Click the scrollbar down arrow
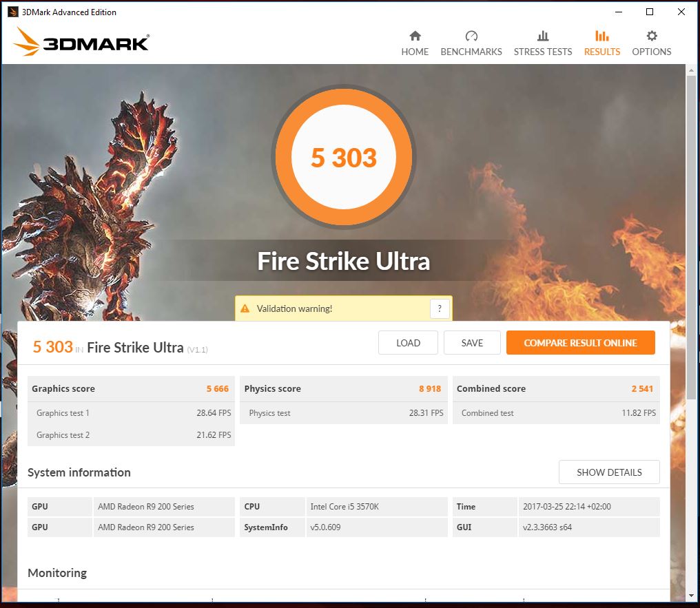 pyautogui.click(x=691, y=596)
